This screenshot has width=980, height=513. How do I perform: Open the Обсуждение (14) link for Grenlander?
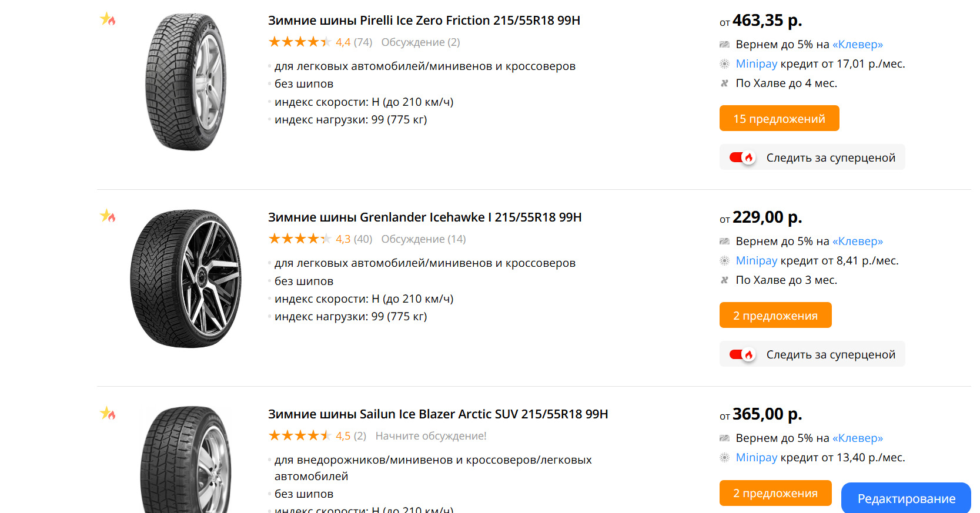click(423, 239)
